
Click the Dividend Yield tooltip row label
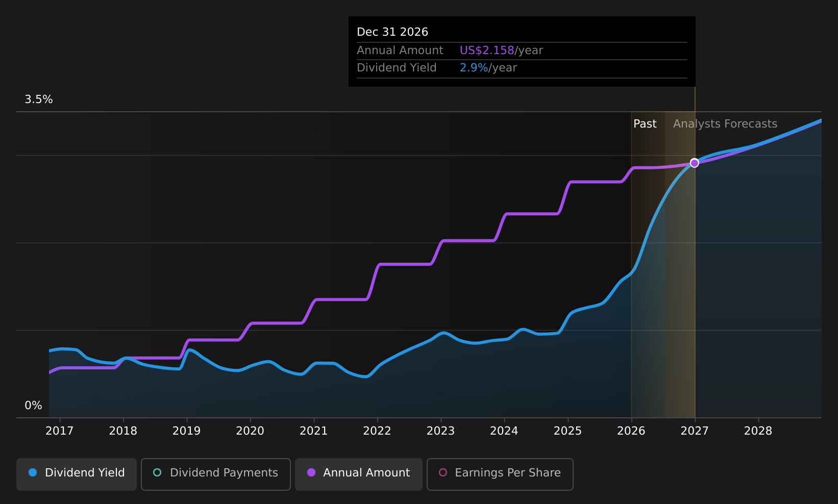click(397, 68)
